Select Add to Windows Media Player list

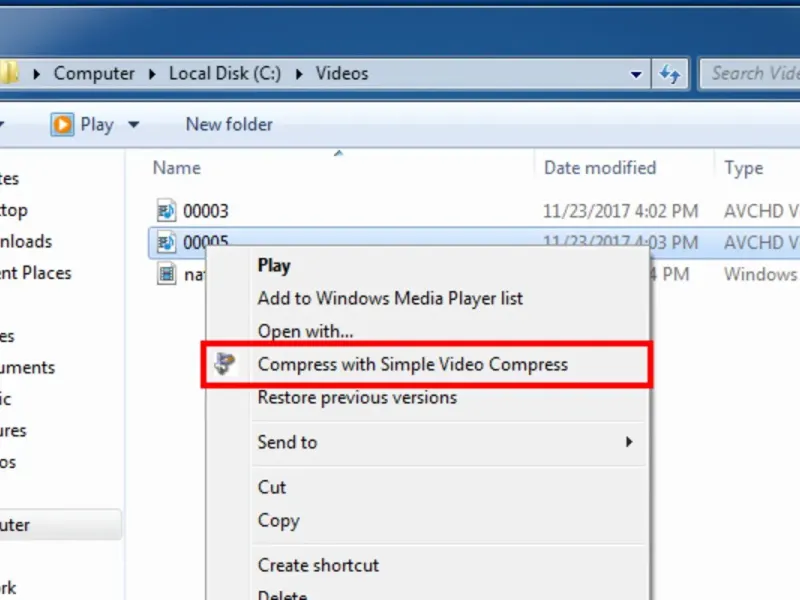click(390, 298)
